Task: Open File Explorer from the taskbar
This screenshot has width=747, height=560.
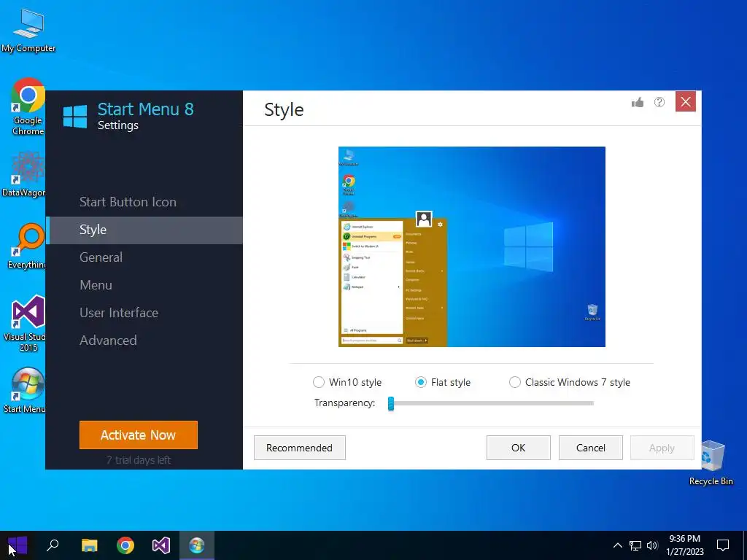Action: coord(89,545)
